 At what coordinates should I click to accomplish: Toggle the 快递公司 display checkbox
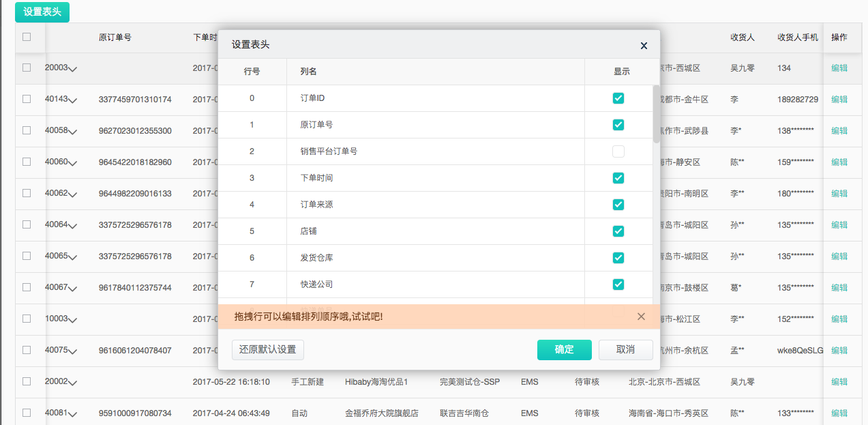(618, 284)
